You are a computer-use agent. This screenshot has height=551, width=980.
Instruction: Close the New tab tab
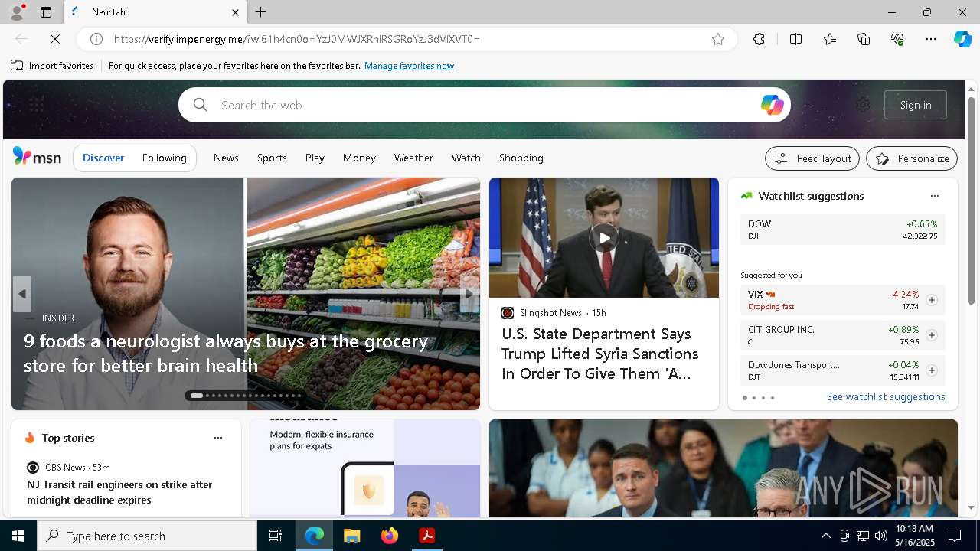pyautogui.click(x=235, y=12)
